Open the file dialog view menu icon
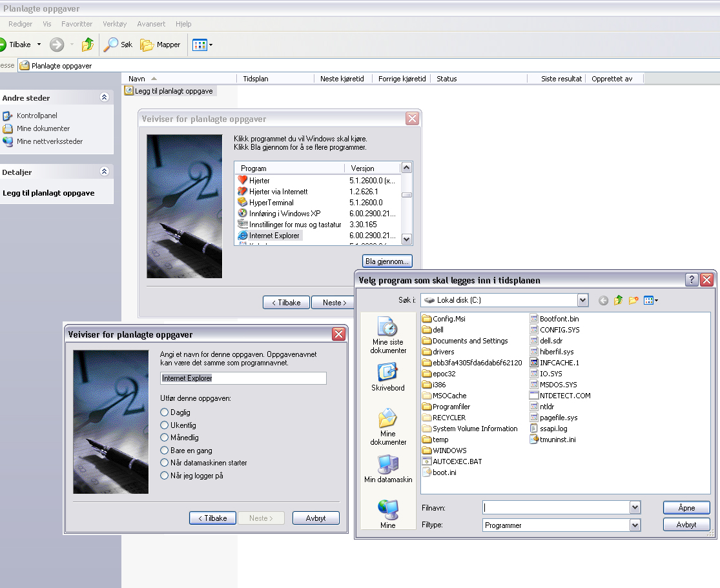720x588 pixels. click(x=651, y=300)
